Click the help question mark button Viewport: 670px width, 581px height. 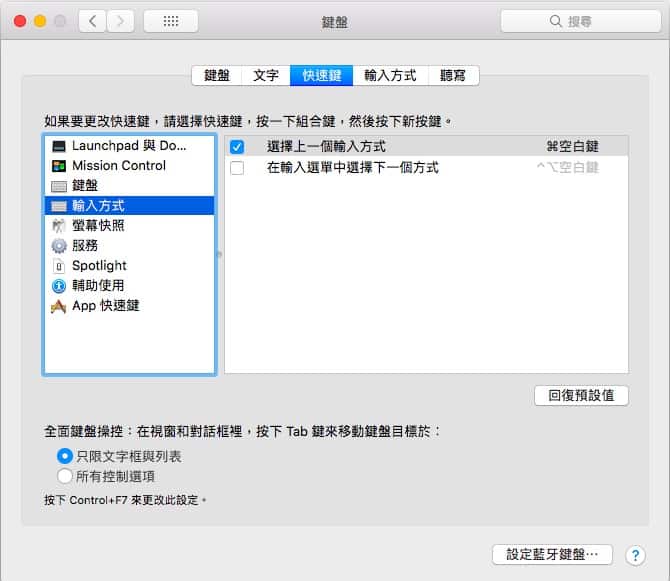(x=635, y=555)
